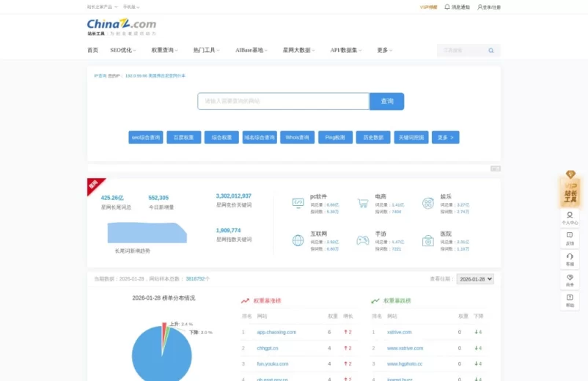
Task: Open the notification bell icon
Action: [x=447, y=7]
